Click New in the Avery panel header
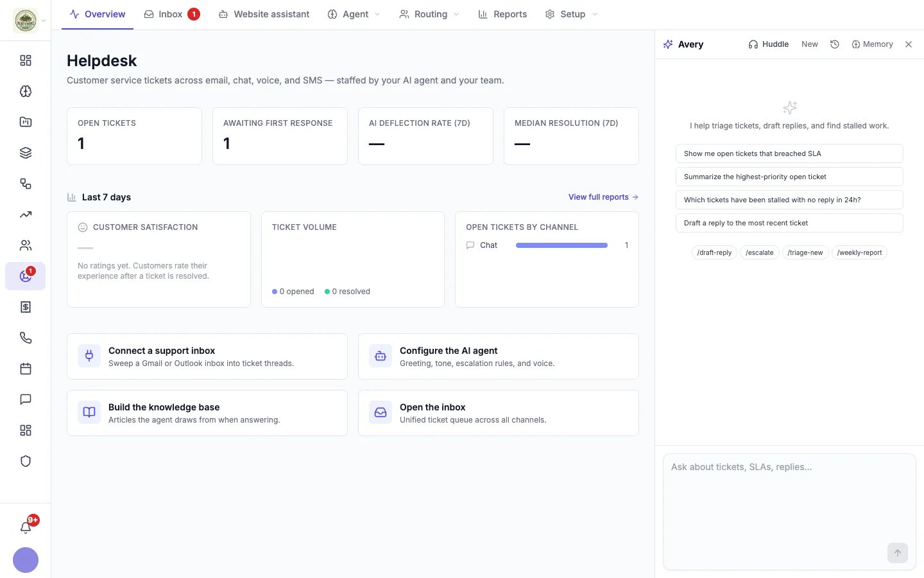The image size is (924, 578). (x=810, y=44)
